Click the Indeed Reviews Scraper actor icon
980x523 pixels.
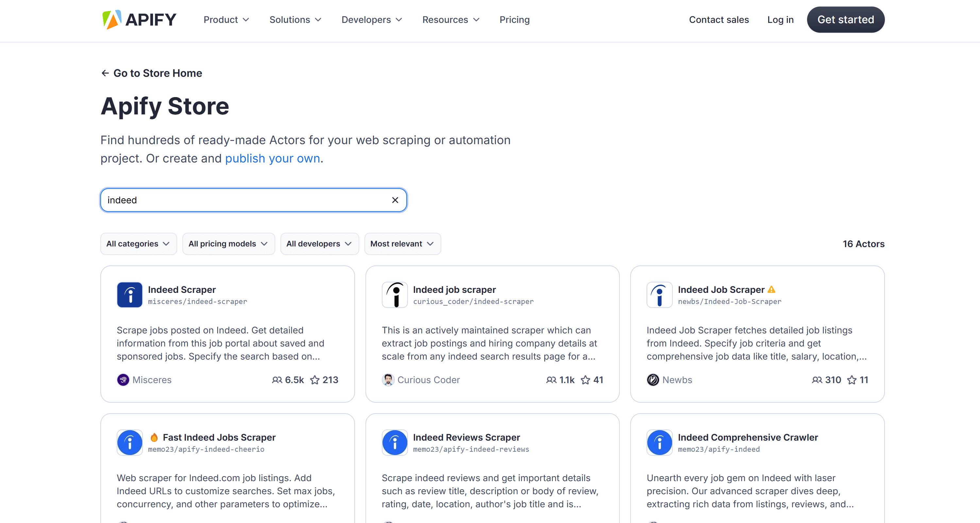(x=395, y=442)
